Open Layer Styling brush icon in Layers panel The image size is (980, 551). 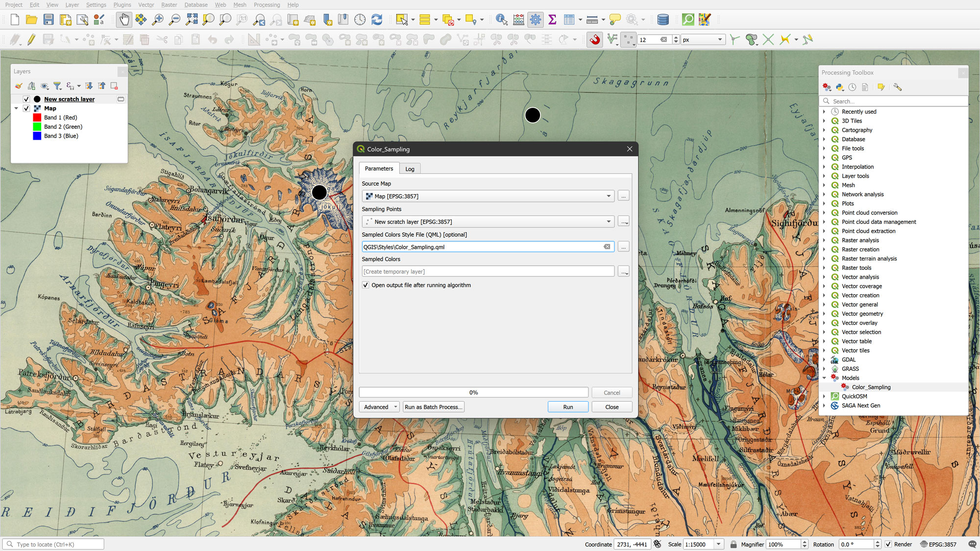point(19,86)
